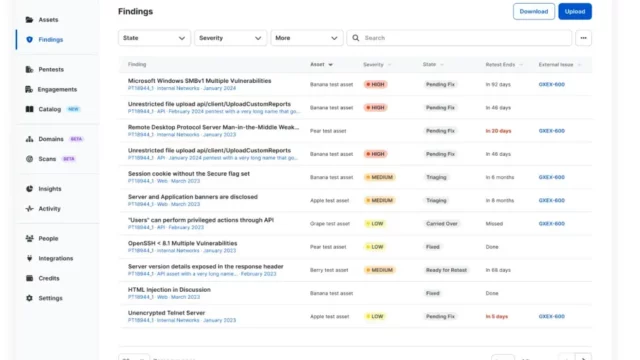The height and width of the screenshot is (360, 640).
Task: Open the Activity menu item
Action: click(49, 209)
